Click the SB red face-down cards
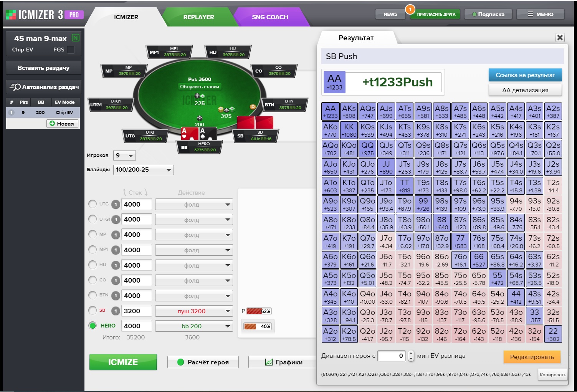 (x=255, y=123)
